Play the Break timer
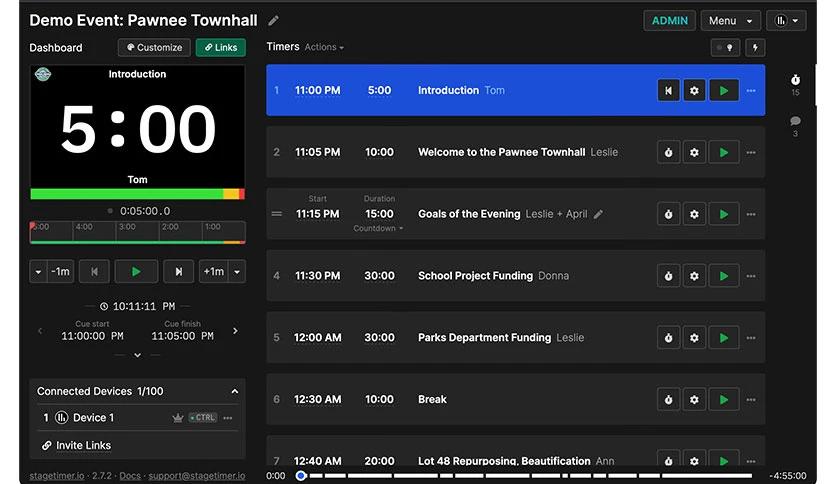 [724, 400]
